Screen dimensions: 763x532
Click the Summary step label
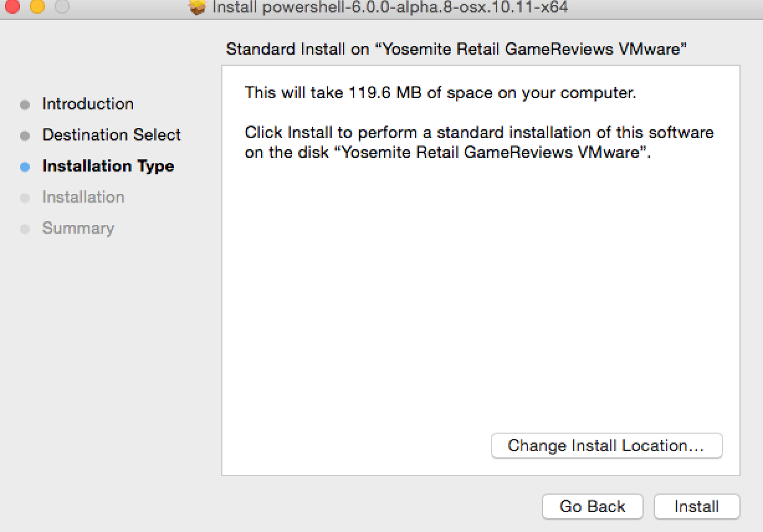pyautogui.click(x=78, y=228)
